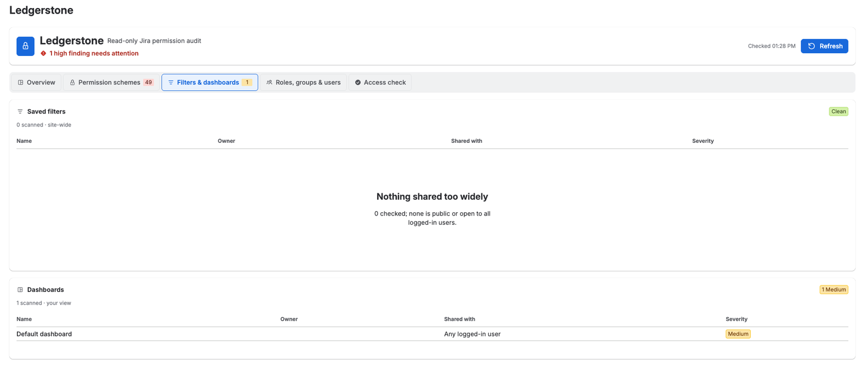
Task: Click the 1 scanned · your view text
Action: point(43,303)
